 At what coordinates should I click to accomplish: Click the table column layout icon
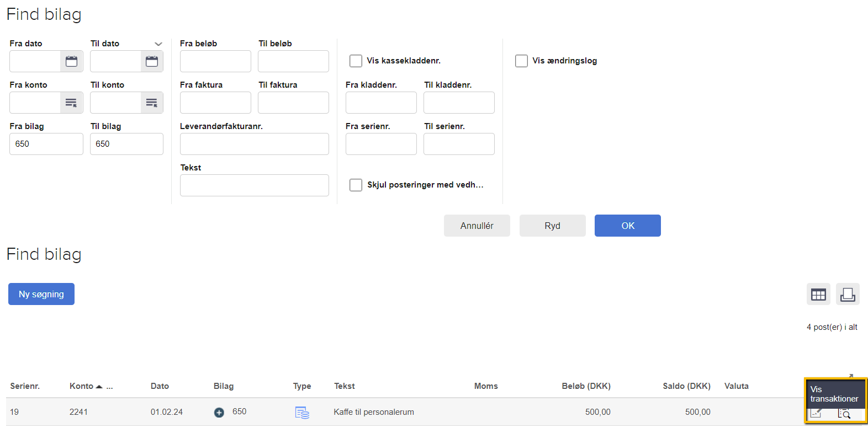818,295
